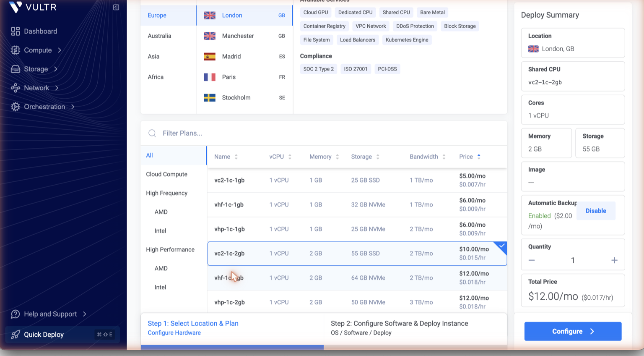Click the Storage drive icon
This screenshot has width=644, height=356.
pos(16,69)
